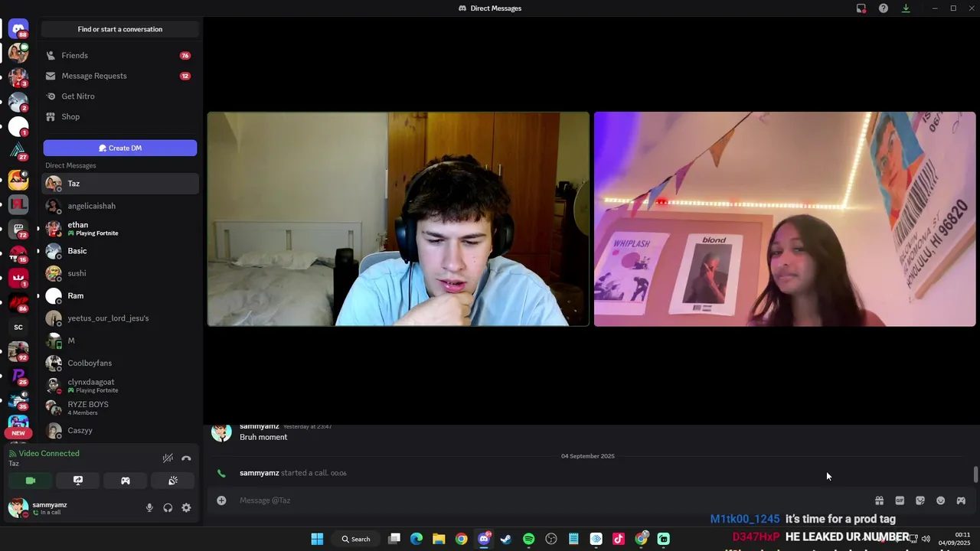Open Microsoft Edge from taskbar
980x551 pixels.
coord(416,539)
